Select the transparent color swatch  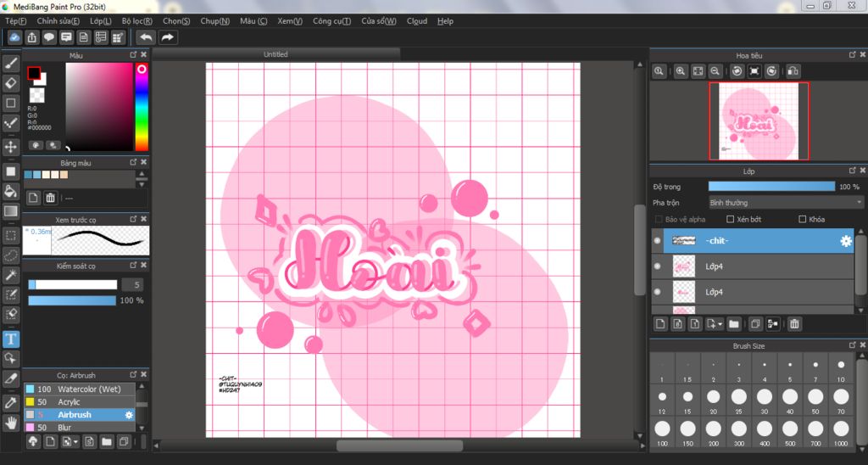pos(37,95)
